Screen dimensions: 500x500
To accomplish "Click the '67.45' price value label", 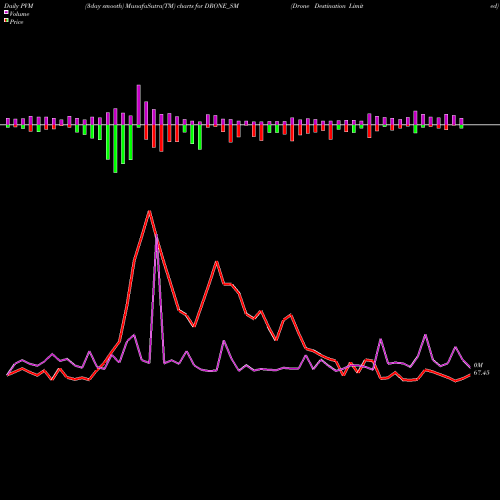I will pos(481,373).
